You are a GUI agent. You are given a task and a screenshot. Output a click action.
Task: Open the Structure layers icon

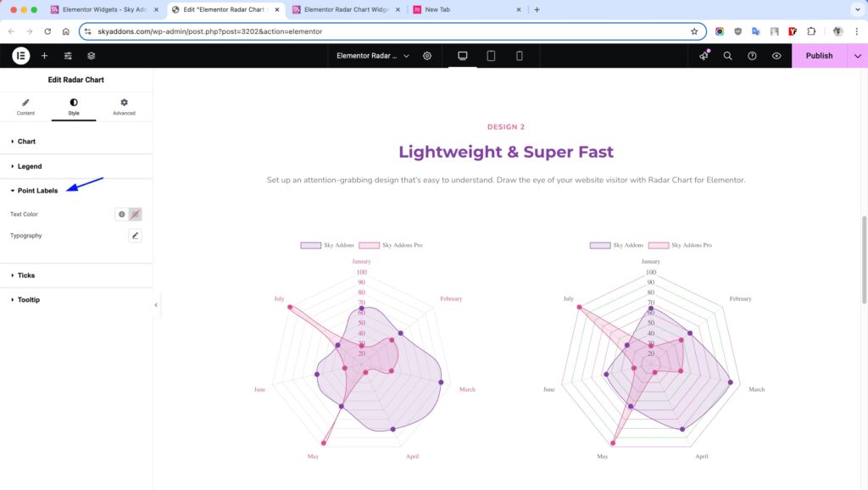(x=92, y=56)
